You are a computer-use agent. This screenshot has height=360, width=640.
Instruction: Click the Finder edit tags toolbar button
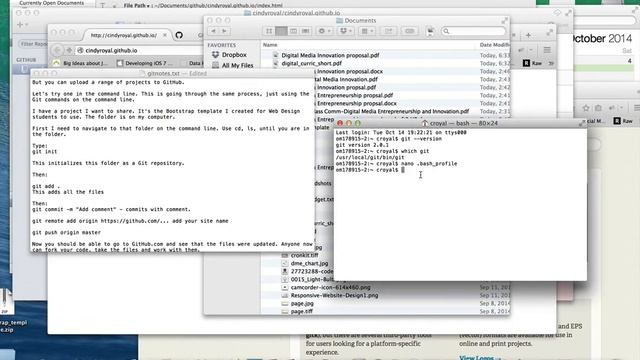[x=409, y=31]
